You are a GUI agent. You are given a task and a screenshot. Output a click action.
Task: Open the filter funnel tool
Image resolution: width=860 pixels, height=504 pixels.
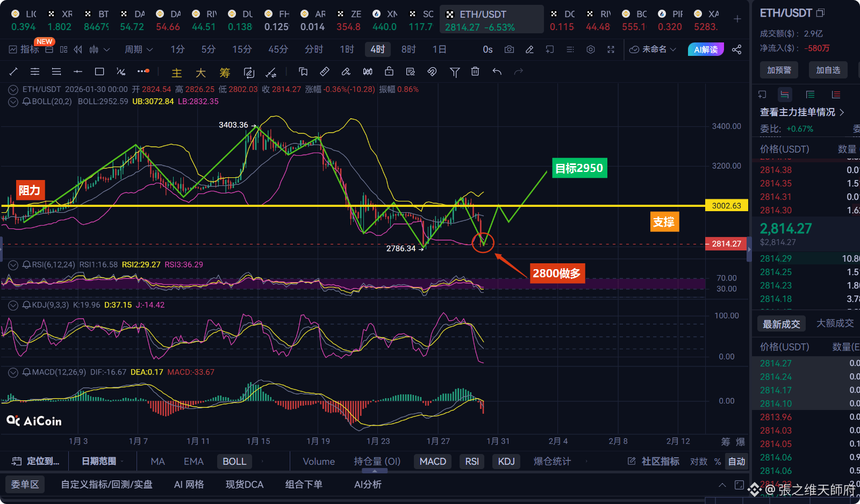[455, 71]
